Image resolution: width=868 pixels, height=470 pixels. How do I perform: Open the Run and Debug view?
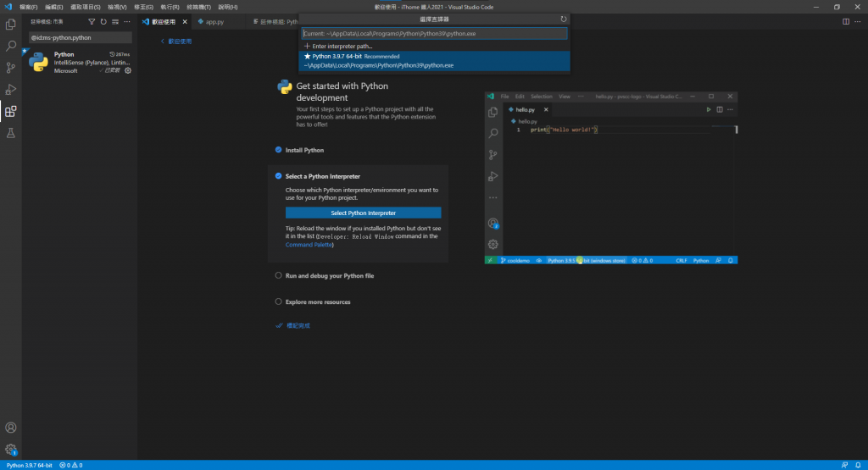click(x=10, y=90)
